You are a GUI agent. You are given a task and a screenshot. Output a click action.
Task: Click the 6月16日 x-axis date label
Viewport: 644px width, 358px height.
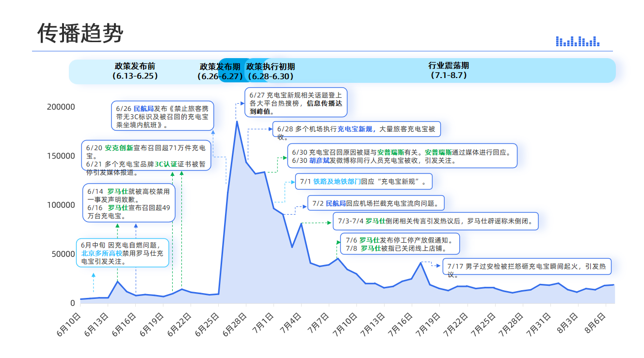124,325
